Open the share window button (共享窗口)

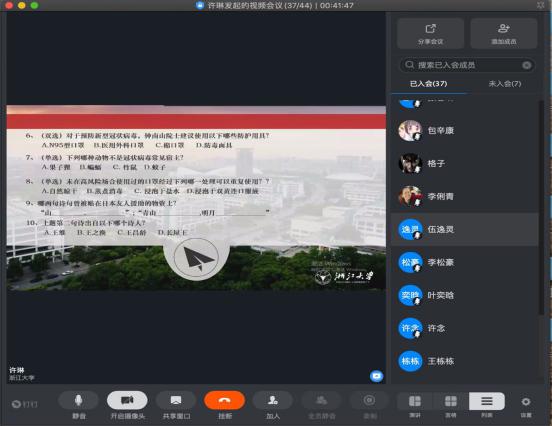[176, 401]
